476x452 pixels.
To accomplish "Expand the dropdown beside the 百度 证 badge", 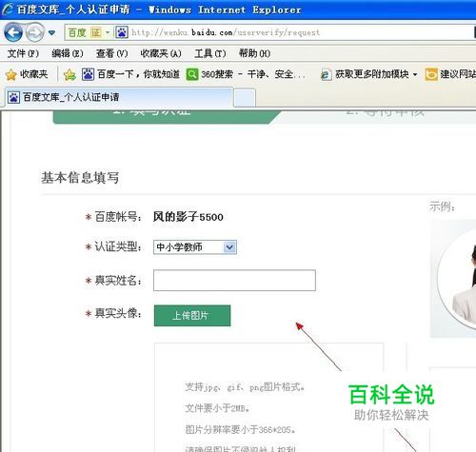I will pos(108,32).
